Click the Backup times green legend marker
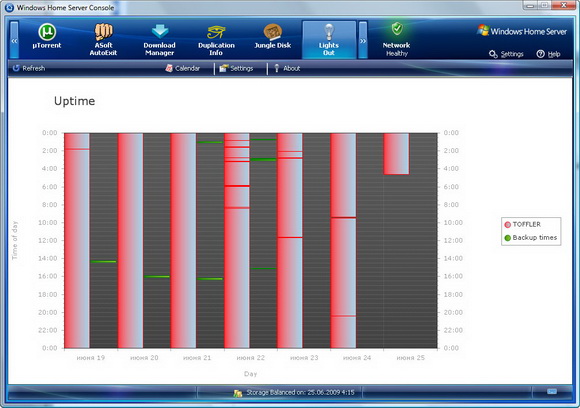Viewport: 580px width, 408px height. (x=508, y=238)
